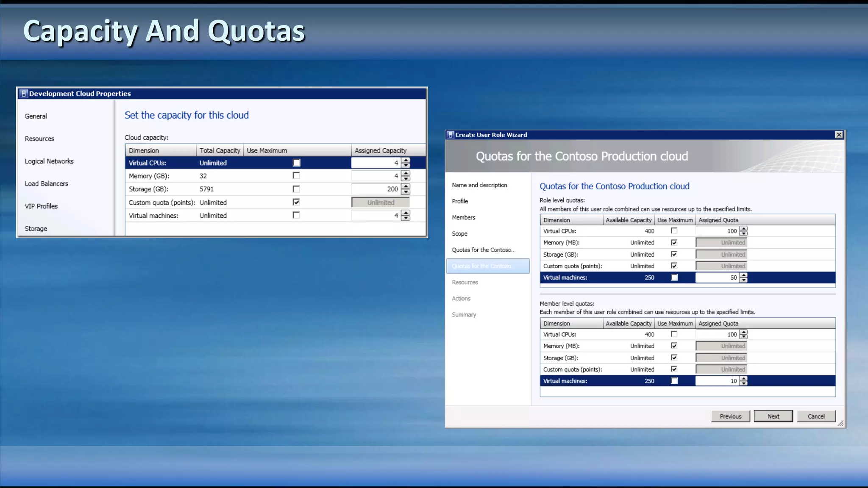Go to the Profile wizard step
Screen dimensions: 868x488
(460, 201)
